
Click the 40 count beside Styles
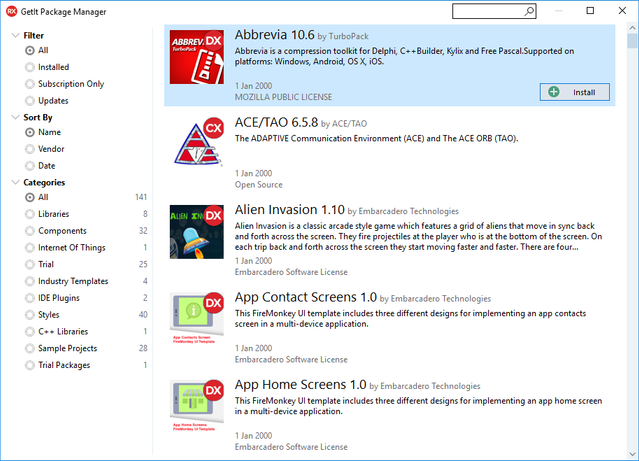(x=143, y=315)
